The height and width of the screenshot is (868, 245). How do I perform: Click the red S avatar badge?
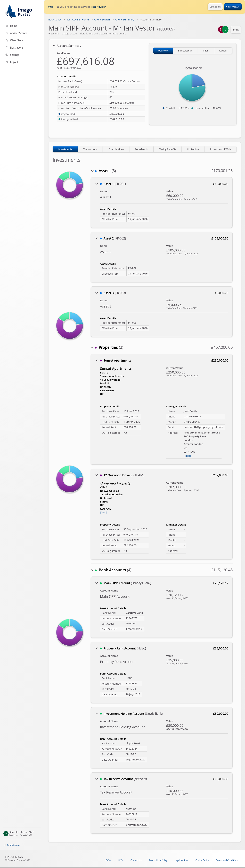(x=220, y=30)
